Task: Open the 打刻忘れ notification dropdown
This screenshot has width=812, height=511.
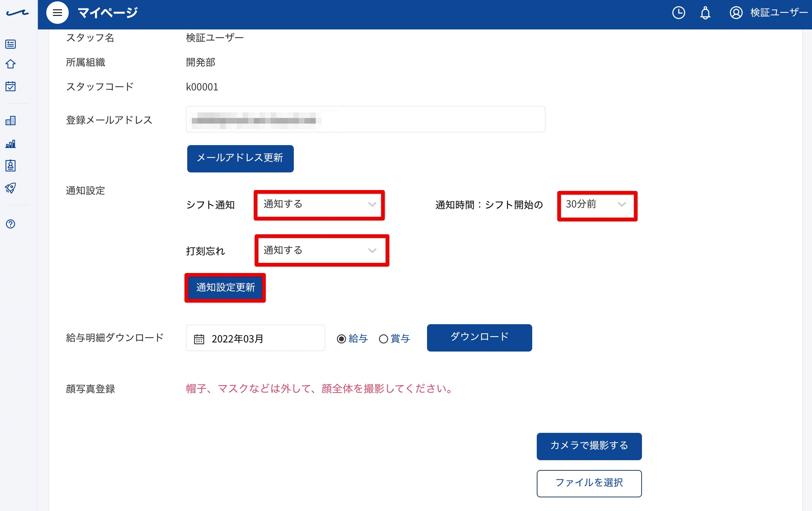Action: point(322,251)
